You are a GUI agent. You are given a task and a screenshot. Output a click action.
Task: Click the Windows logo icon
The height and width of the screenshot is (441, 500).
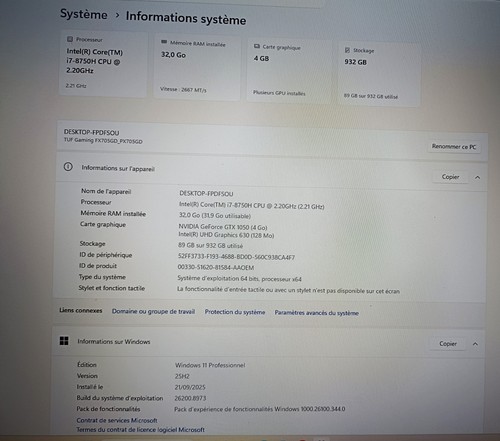point(64,341)
